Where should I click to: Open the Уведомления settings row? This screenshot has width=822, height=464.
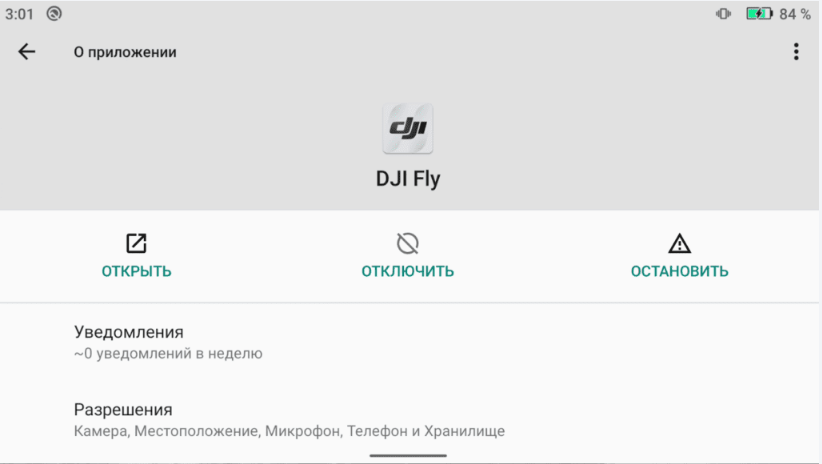point(129,332)
